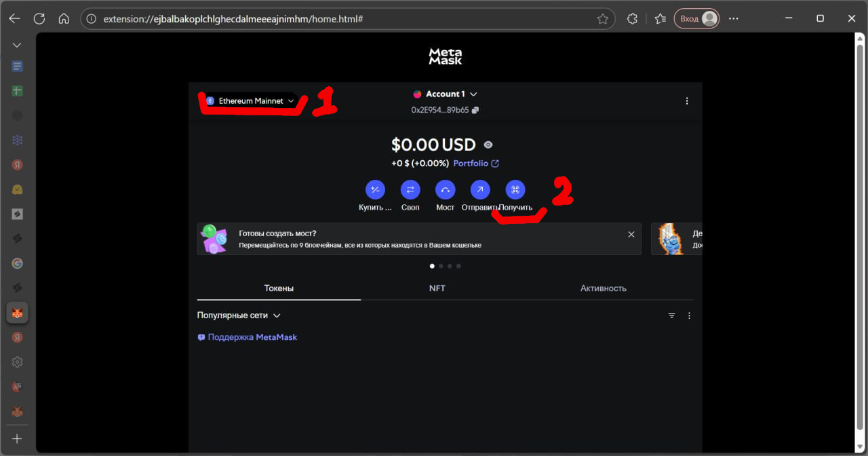Select the second carousel dot indicator
This screenshot has width=868, height=456.
pos(441,266)
